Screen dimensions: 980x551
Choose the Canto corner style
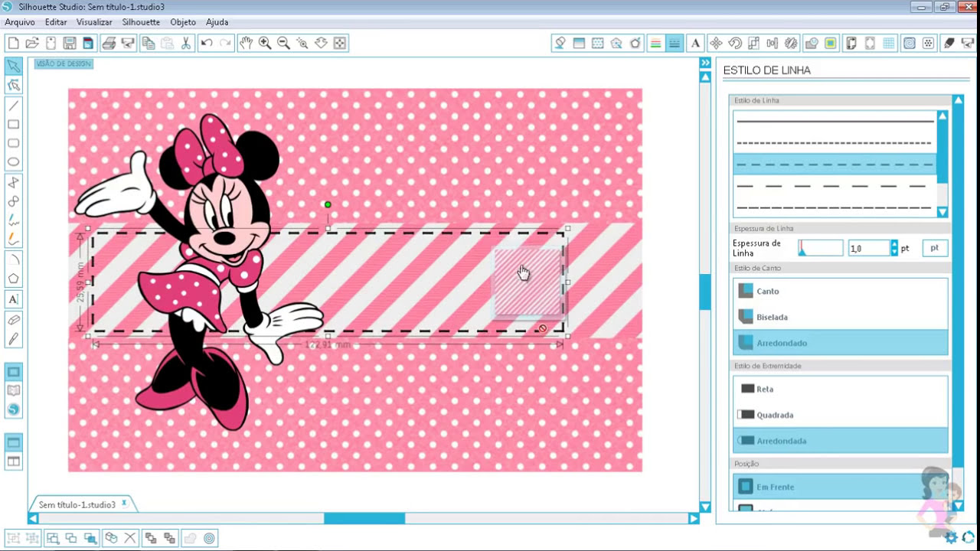[x=841, y=291]
